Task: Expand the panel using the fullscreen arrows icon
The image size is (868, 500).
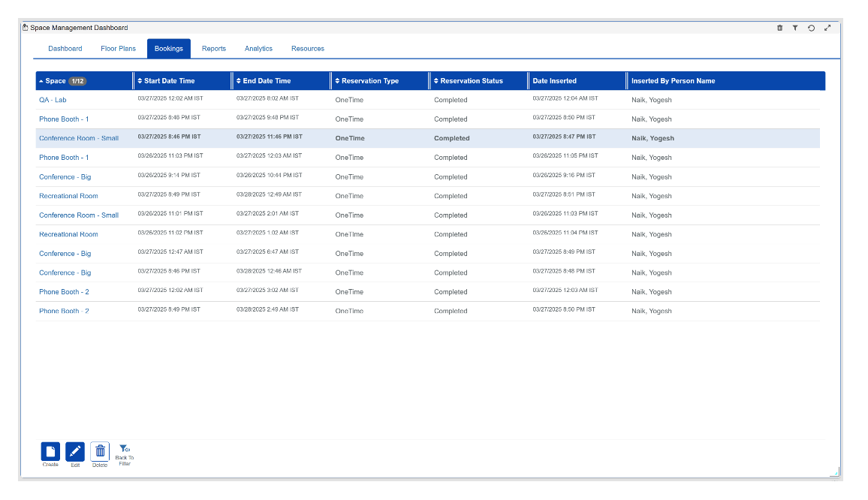Action: coord(827,28)
